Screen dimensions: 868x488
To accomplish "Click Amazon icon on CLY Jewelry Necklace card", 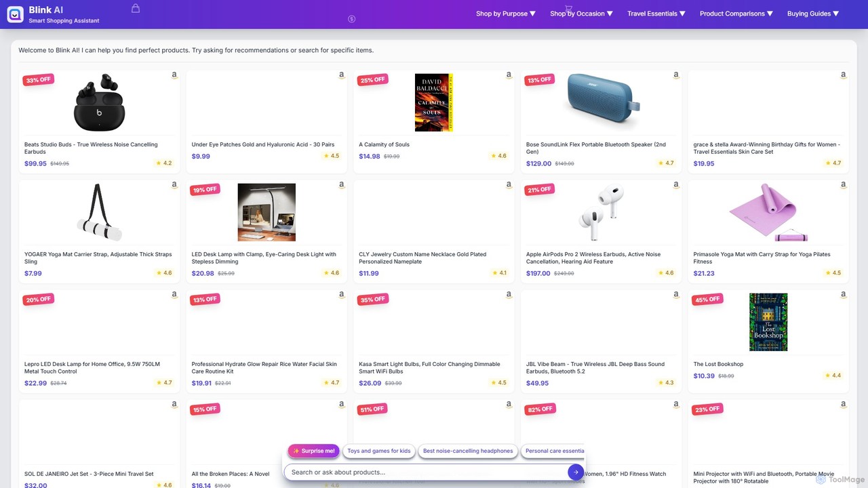I will (509, 185).
